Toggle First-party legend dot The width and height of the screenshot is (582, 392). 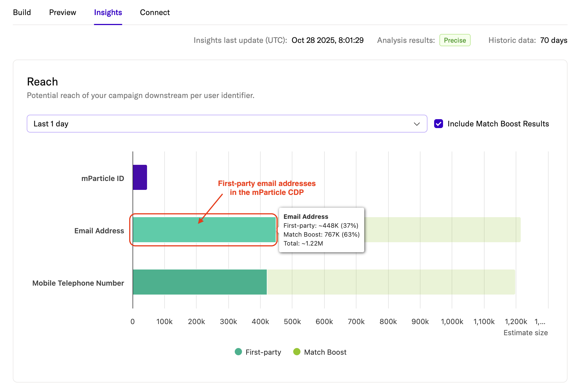238,352
